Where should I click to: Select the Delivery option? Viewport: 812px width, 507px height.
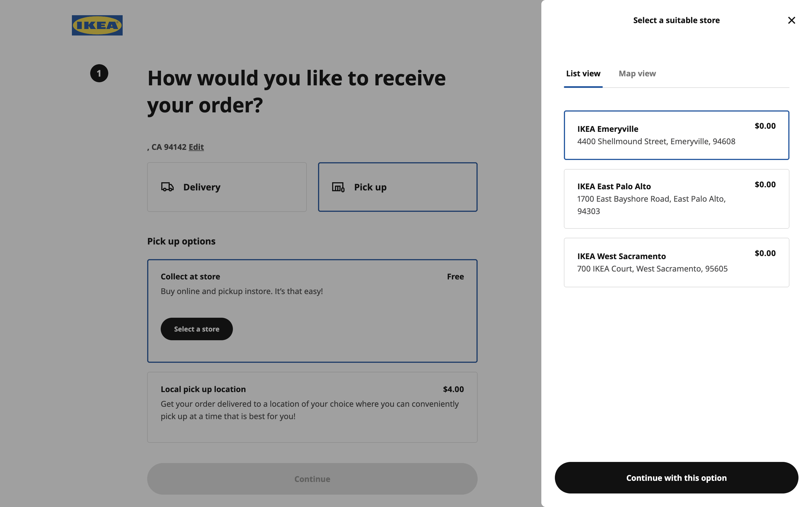(x=227, y=187)
